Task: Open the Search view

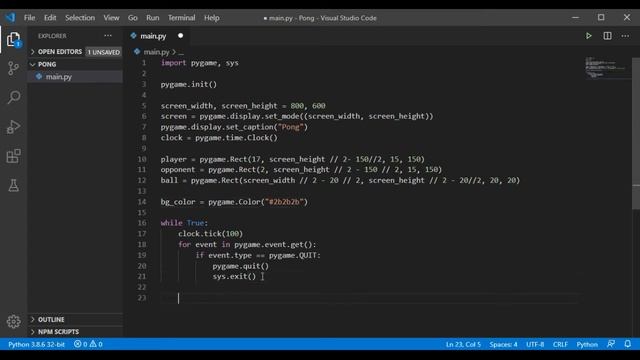Action: (13, 97)
